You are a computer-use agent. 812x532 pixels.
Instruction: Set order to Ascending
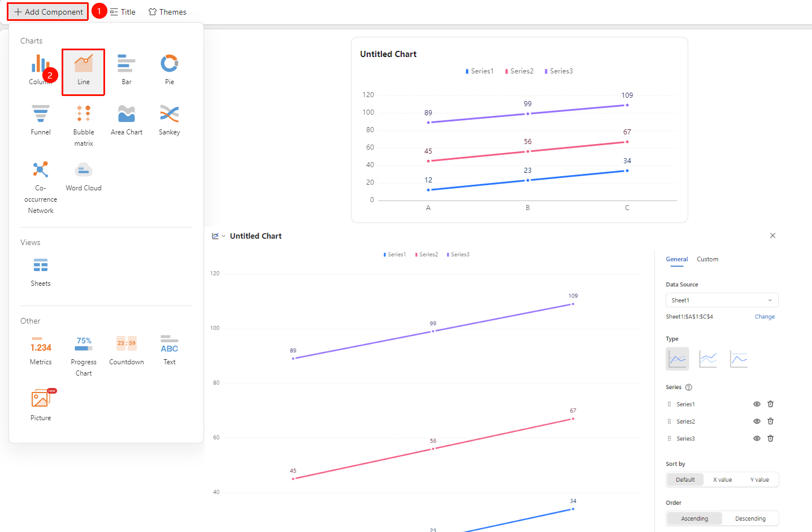pos(694,518)
